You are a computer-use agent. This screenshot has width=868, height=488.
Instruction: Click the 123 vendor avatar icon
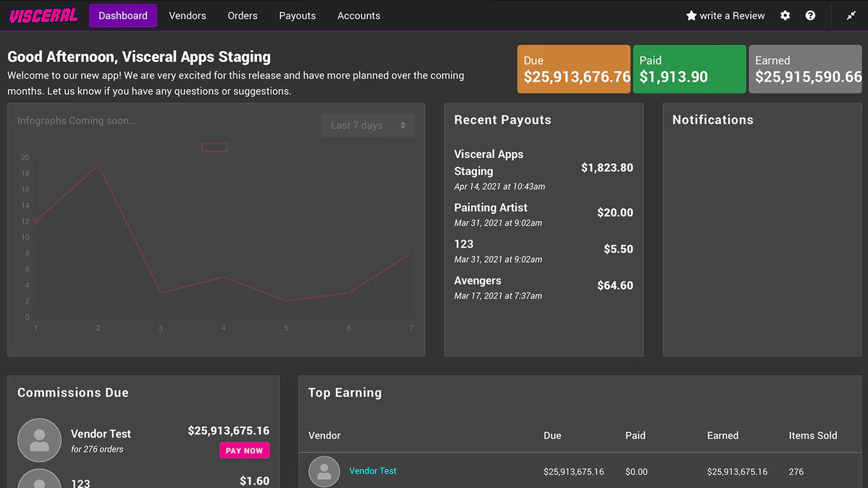39,480
